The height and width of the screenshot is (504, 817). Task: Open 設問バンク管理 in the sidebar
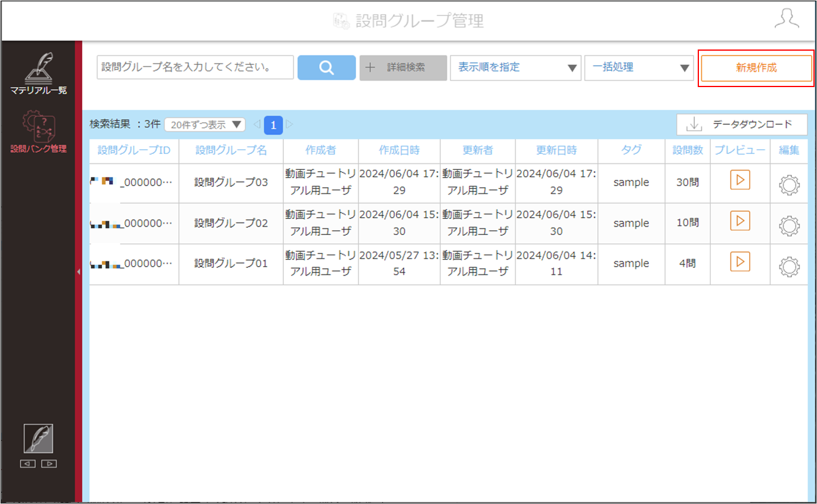click(x=39, y=132)
